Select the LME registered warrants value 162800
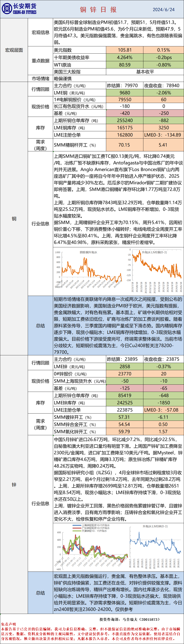The image size is (184, 644). (x=125, y=135)
